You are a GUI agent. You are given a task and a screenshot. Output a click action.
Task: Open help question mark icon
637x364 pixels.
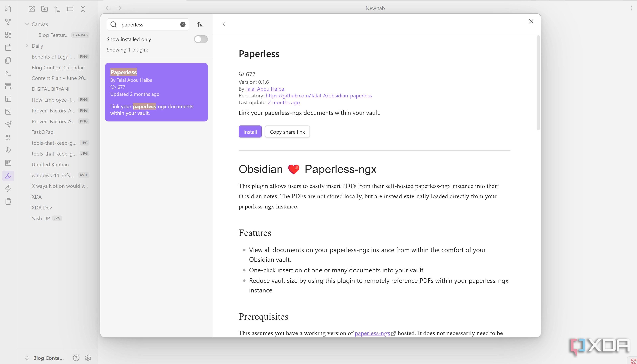point(76,358)
